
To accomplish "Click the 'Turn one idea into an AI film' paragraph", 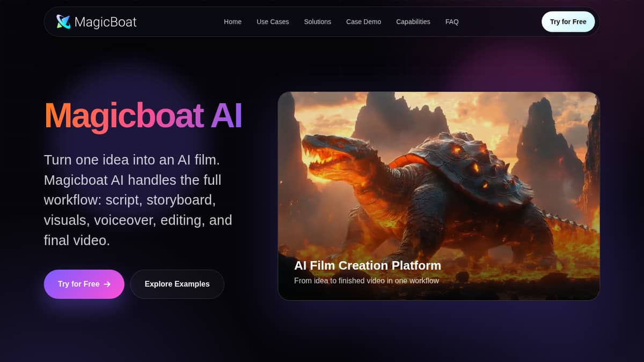I will click(x=138, y=200).
